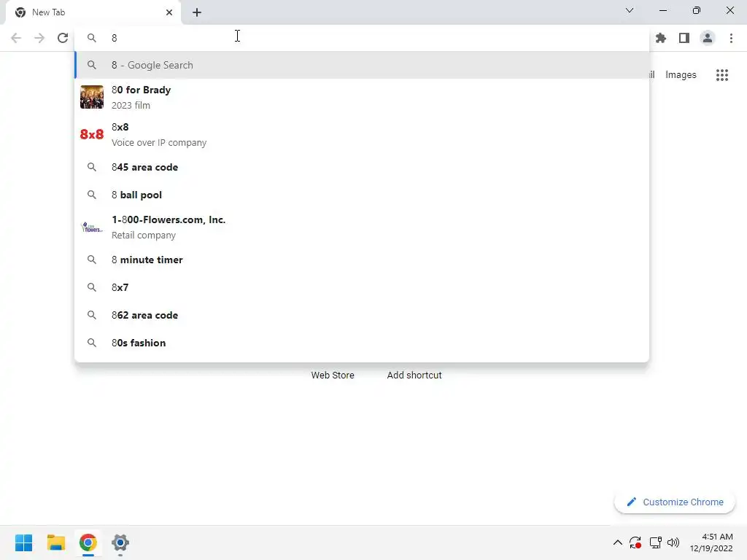Choose '80s fashion' suggestion

pyautogui.click(x=362, y=343)
